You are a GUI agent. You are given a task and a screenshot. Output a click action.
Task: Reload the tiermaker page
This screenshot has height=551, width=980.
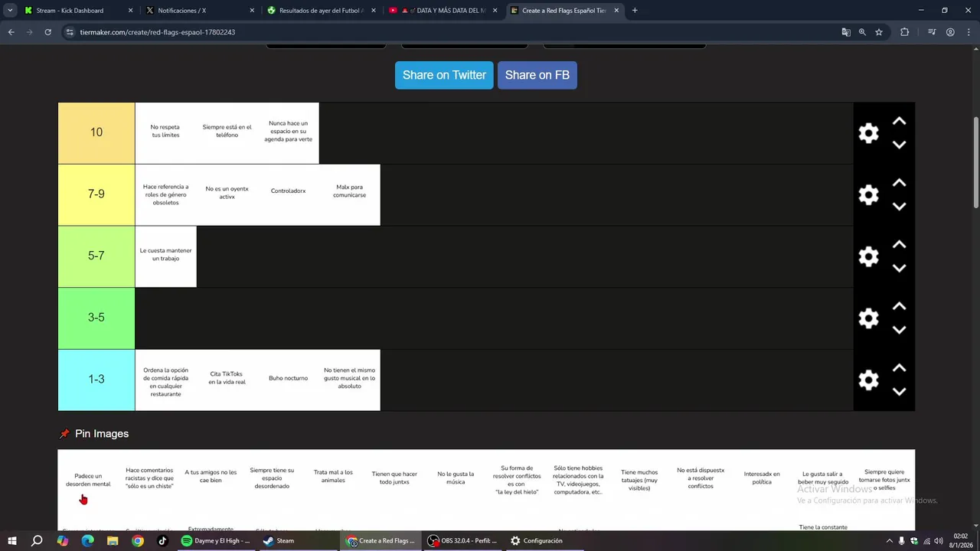[x=47, y=32]
